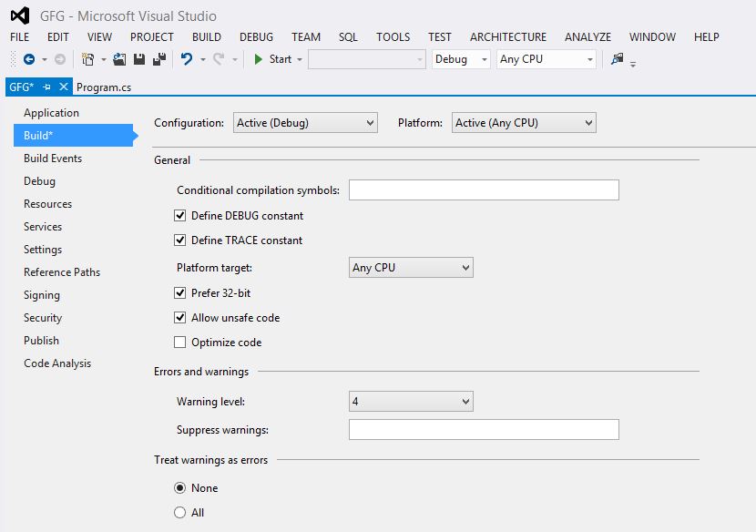Open the BUILD menu
The height and width of the screenshot is (532, 756).
click(x=207, y=37)
